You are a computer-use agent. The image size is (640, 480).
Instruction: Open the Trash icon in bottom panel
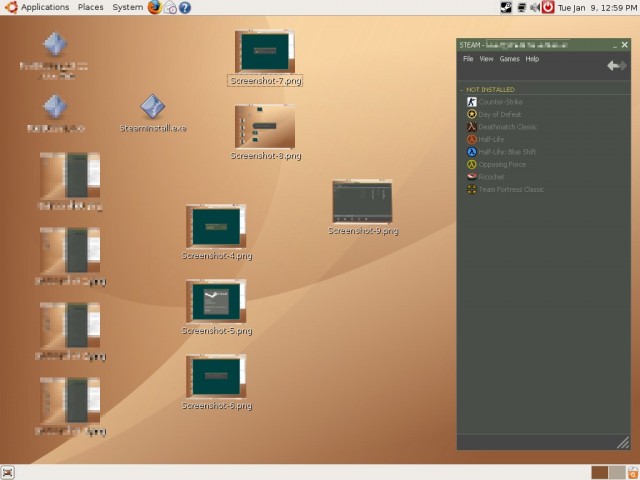coord(633,473)
